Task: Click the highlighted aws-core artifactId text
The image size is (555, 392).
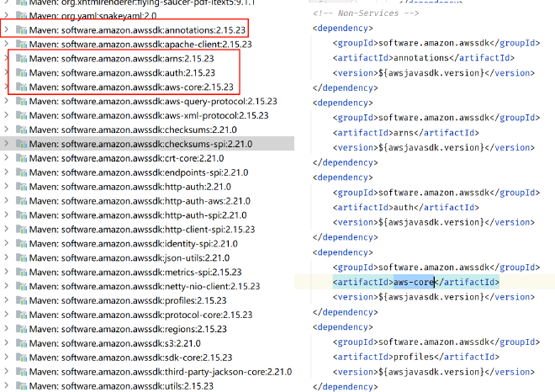Action: [414, 282]
